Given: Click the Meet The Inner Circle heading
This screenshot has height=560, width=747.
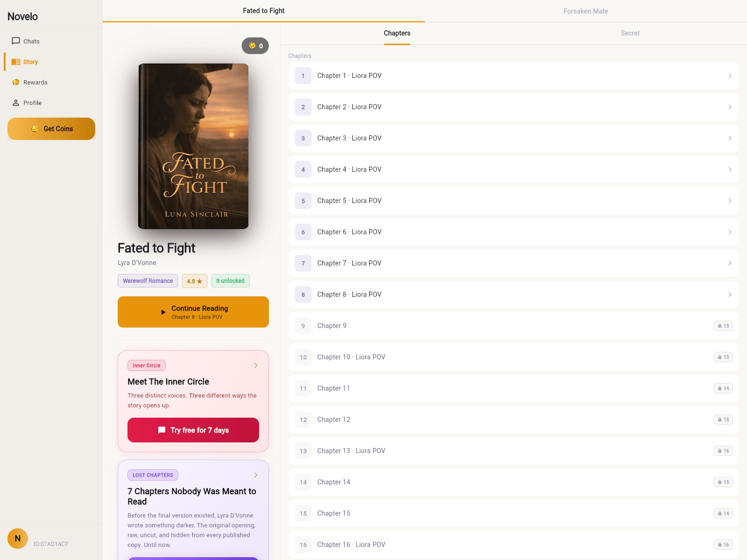Looking at the screenshot, I should (168, 382).
